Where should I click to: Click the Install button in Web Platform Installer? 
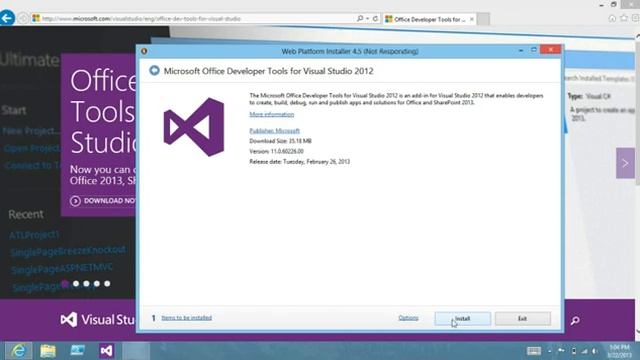[462, 318]
